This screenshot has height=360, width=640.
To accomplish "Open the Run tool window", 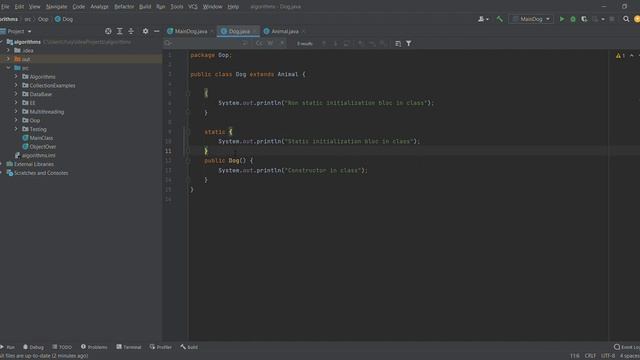I will (x=7, y=347).
